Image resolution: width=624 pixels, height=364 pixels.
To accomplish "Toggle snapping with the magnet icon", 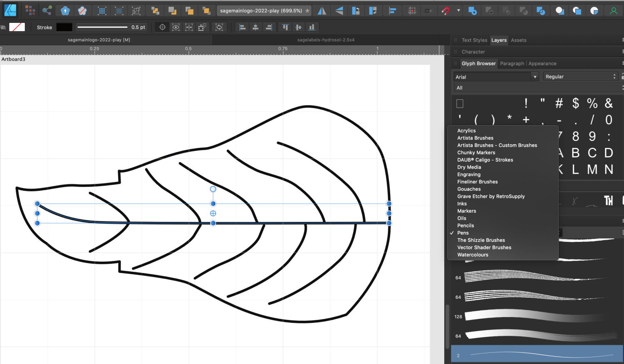I will (446, 11).
